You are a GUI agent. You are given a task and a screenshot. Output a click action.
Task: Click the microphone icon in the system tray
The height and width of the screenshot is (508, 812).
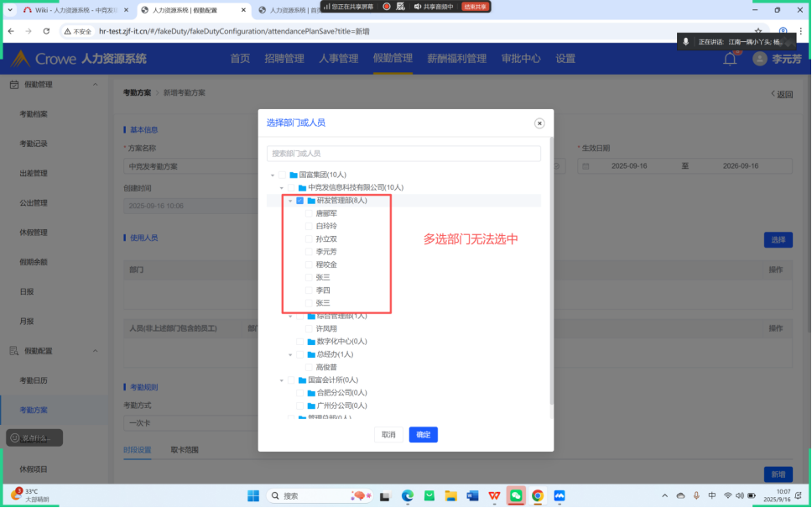coord(696,496)
